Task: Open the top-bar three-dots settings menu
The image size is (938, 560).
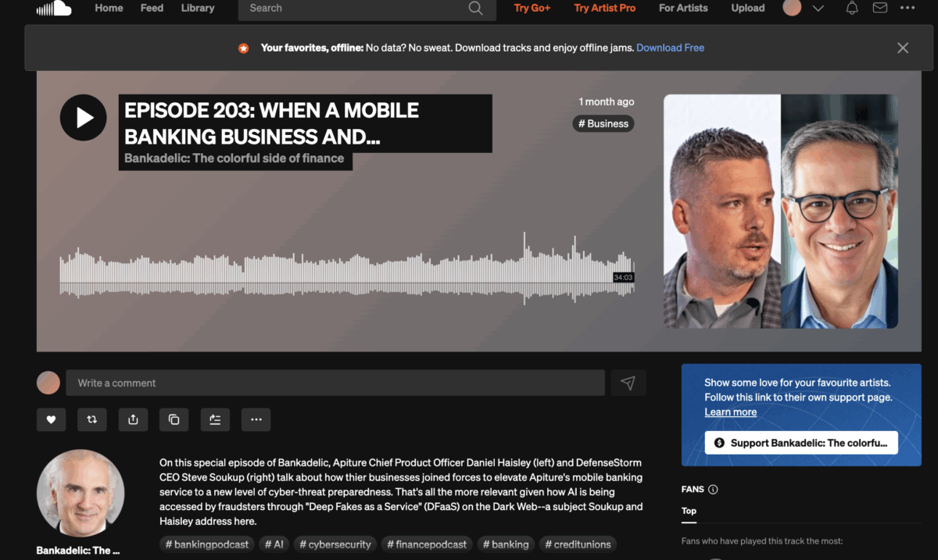Action: click(x=908, y=9)
